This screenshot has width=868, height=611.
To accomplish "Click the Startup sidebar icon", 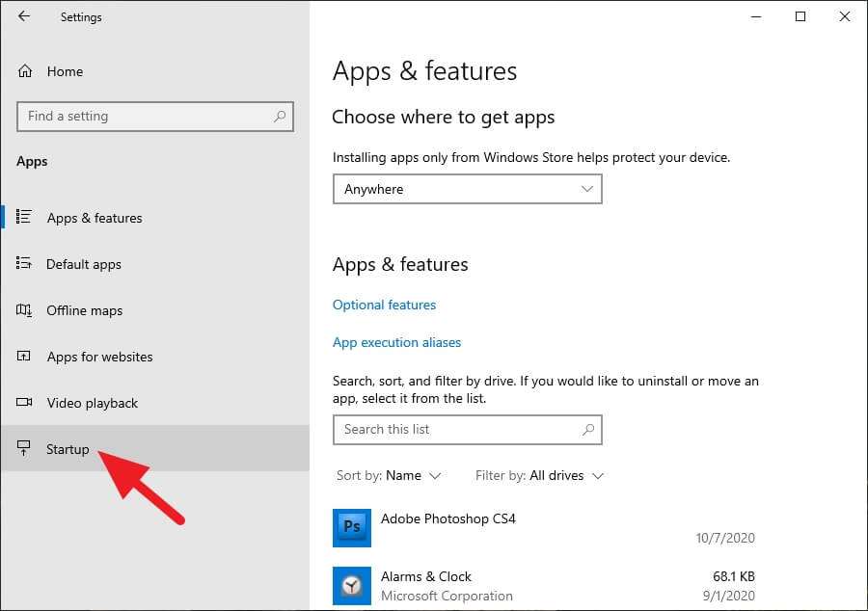I will [x=23, y=448].
